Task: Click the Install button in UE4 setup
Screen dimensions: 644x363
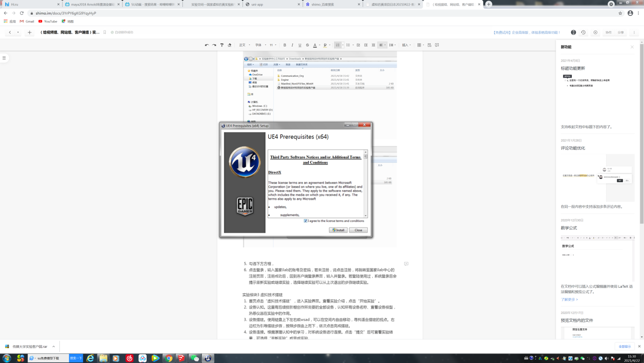Action: (338, 230)
